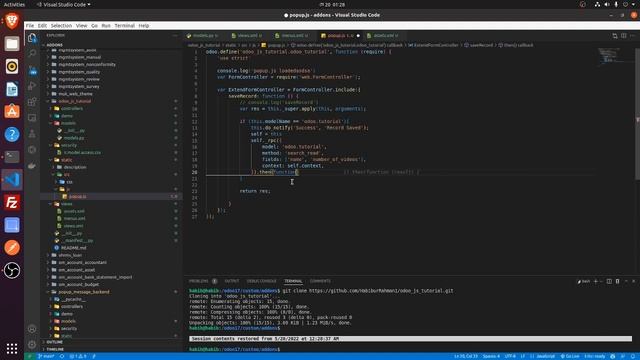640x360 pixels.
Task: Open errors and warnings status indicator
Action: 78,356
